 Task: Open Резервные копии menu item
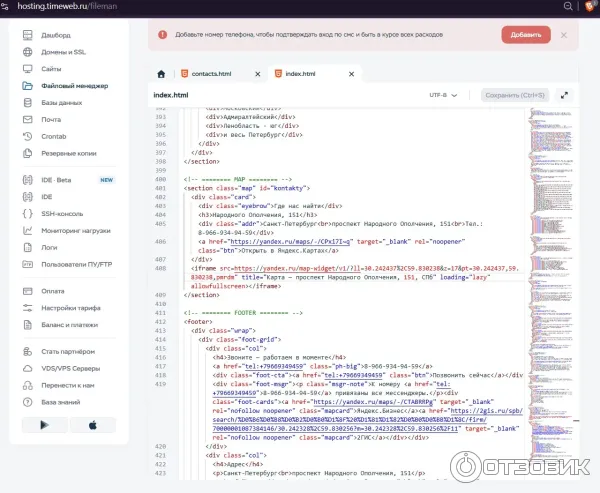click(x=69, y=153)
